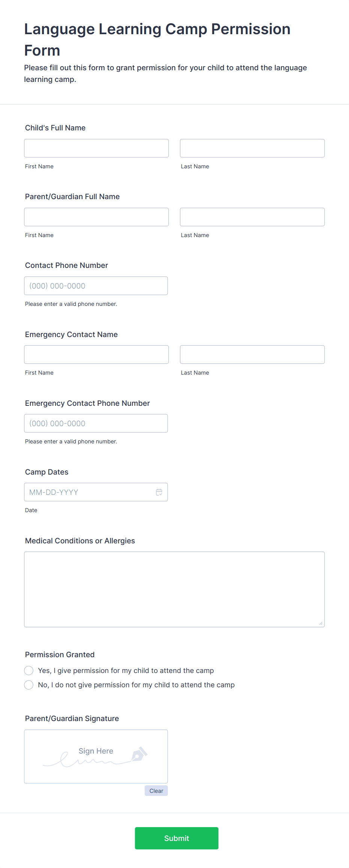Image resolution: width=349 pixels, height=868 pixels.
Task: Click the pen icon in signature box
Action: 139,754
